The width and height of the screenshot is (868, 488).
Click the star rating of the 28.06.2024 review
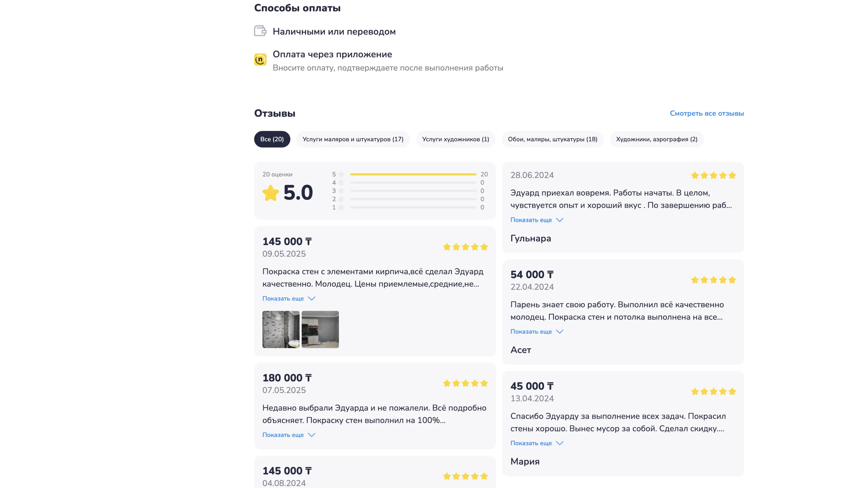click(713, 176)
